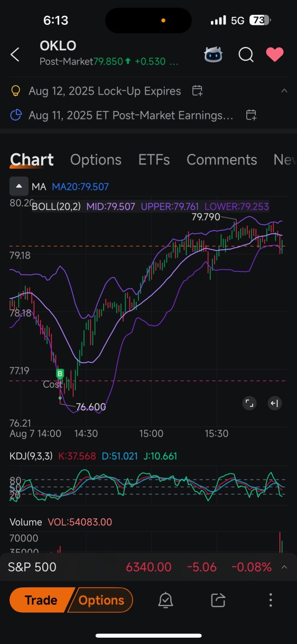Tap the lightbulb icon beside Lock-Up Expires
This screenshot has width=297, height=644.
click(16, 91)
